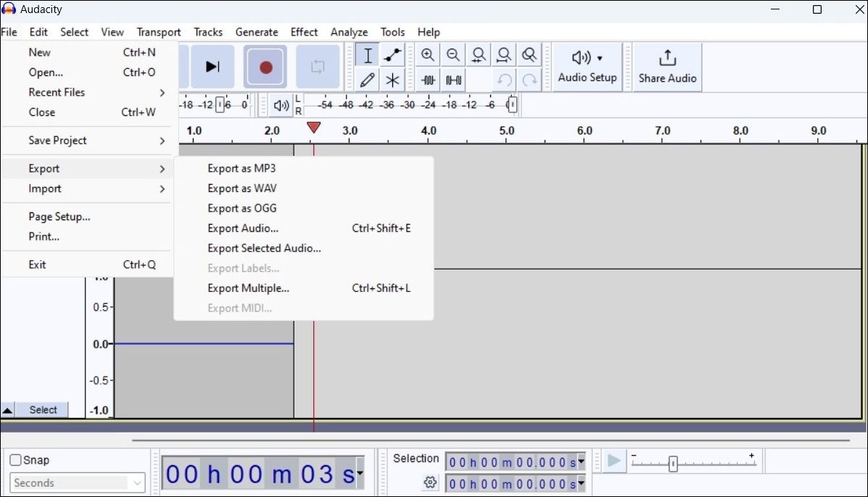The image size is (868, 497).
Task: Click the track Select button
Action: (43, 409)
